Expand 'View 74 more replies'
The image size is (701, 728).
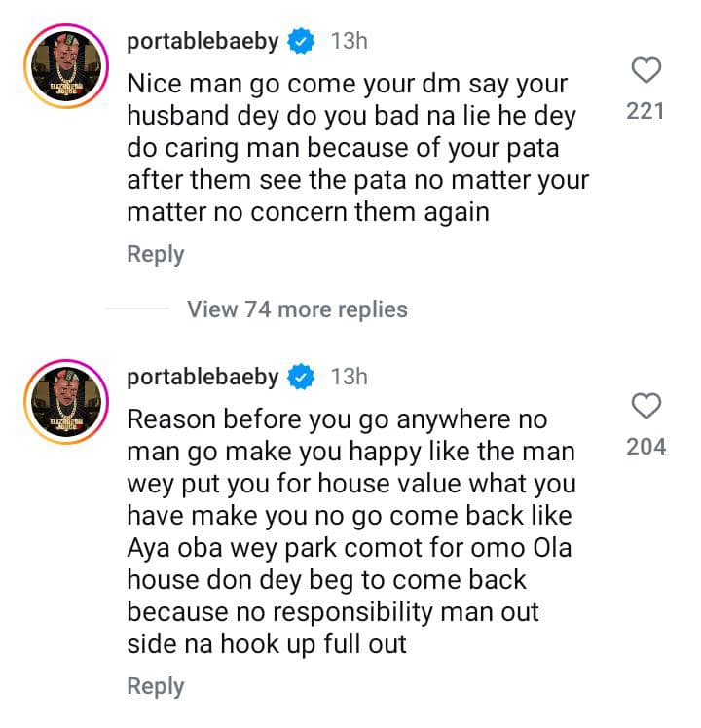click(x=297, y=309)
